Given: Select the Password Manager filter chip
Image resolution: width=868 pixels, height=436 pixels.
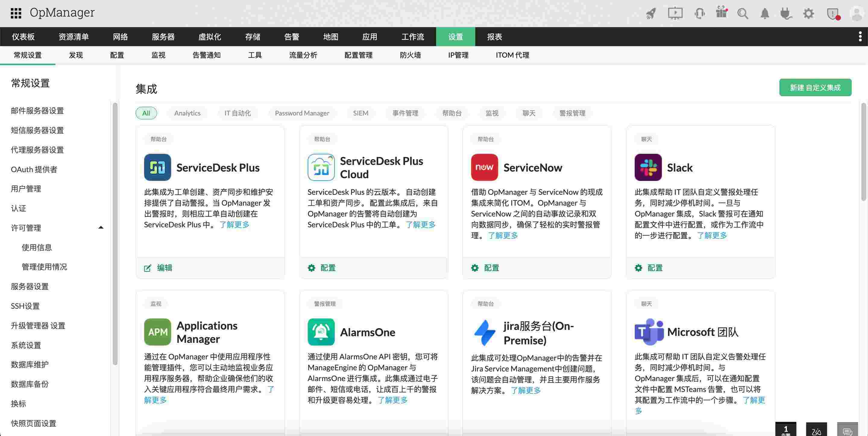Looking at the screenshot, I should click(302, 113).
